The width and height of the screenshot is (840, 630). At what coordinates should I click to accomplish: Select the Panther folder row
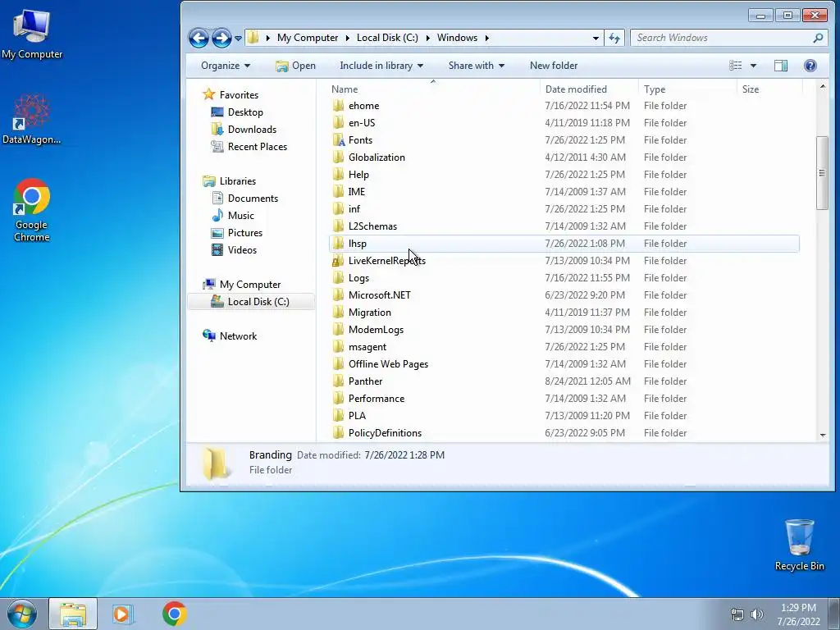tap(564, 381)
